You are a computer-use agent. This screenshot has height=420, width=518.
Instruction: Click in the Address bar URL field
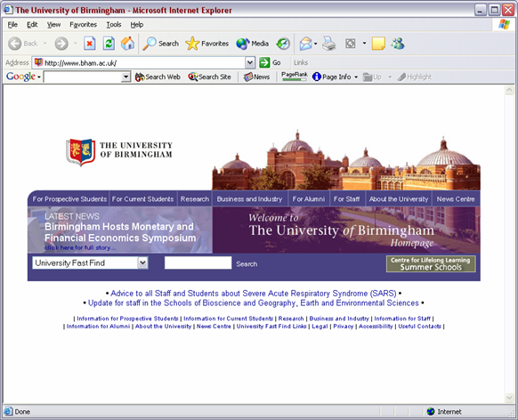144,63
